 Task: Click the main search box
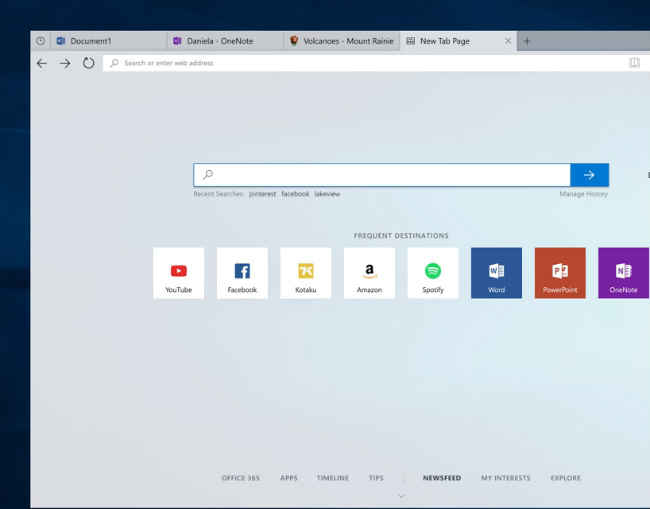pyautogui.click(x=382, y=175)
